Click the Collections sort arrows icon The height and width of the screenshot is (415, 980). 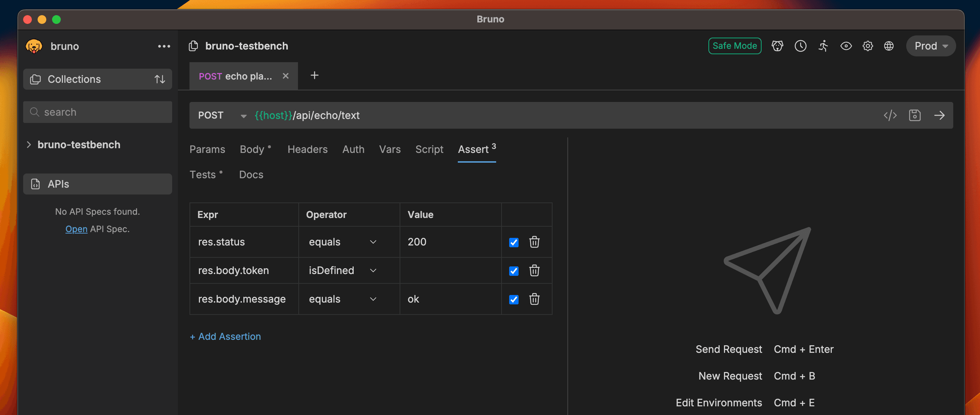[x=160, y=79]
